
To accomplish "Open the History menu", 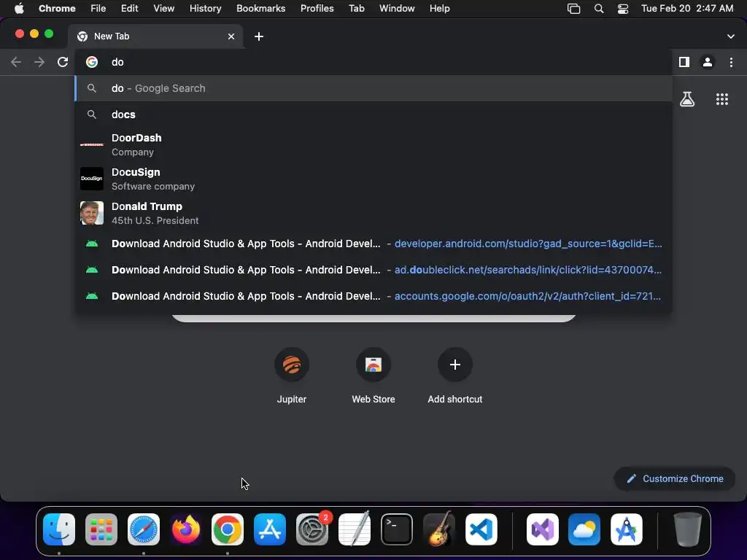I will pyautogui.click(x=205, y=9).
